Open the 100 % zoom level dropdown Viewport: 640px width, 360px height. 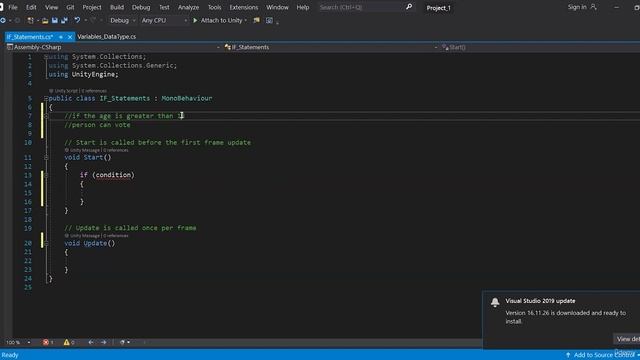[x=18, y=342]
